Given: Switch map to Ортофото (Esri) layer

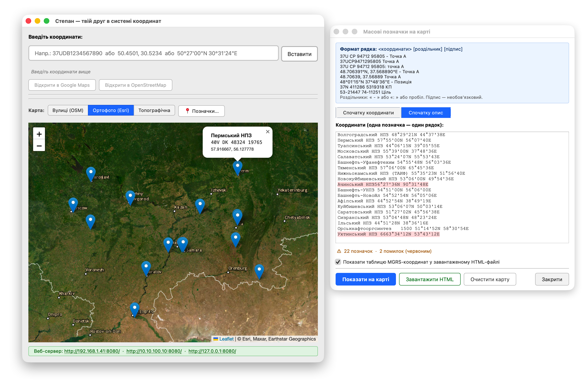Looking at the screenshot, I should click(111, 110).
